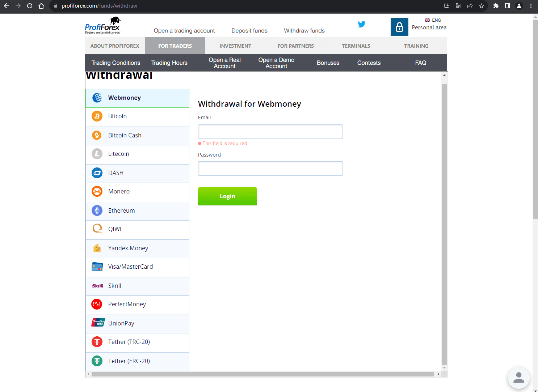Image resolution: width=538 pixels, height=392 pixels.
Task: Click the grey Litecoin icon
Action: tap(97, 154)
